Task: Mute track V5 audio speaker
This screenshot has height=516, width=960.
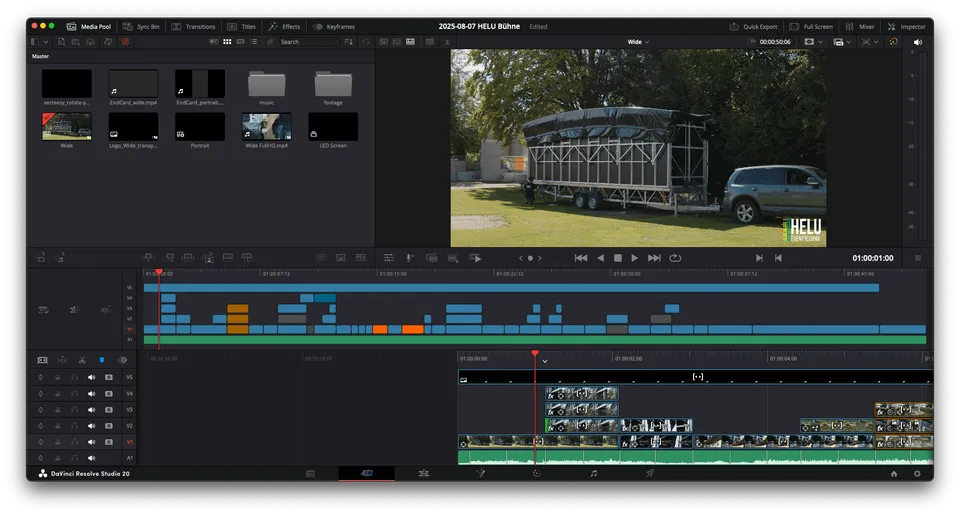Action: point(91,377)
